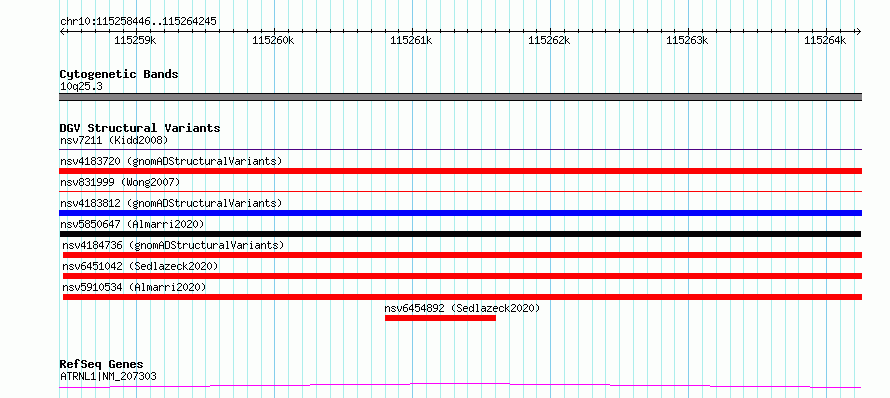Select the red bar under nsv6451042

click(x=462, y=276)
